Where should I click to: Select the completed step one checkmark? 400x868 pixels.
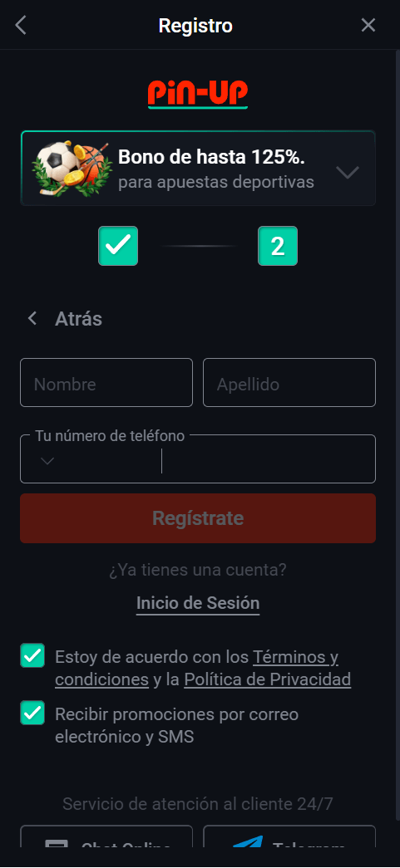[x=118, y=246]
